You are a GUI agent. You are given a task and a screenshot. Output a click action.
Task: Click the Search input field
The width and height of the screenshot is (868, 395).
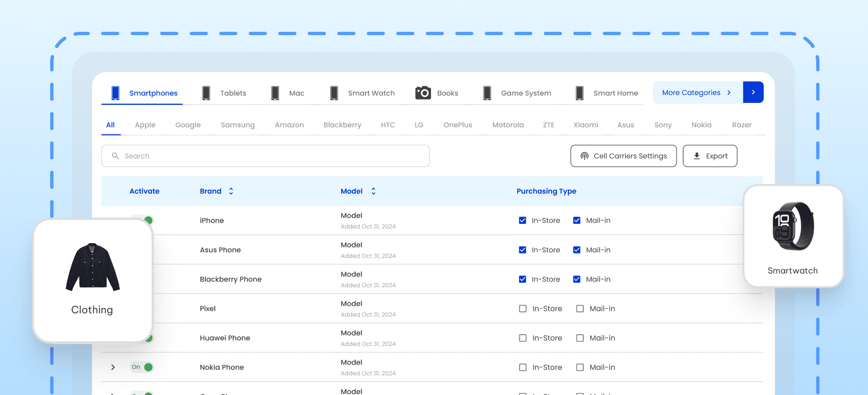click(x=266, y=156)
